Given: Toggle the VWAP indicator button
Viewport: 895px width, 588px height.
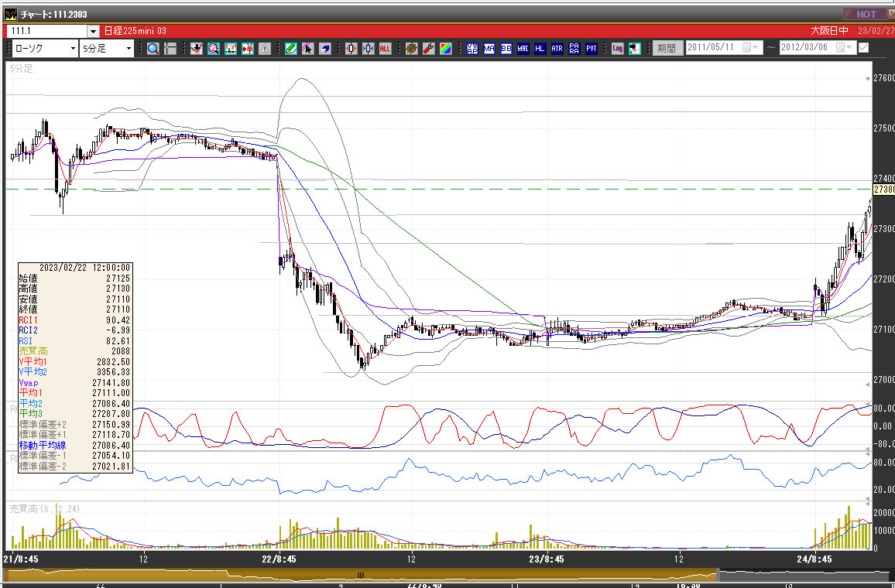Looking at the screenshot, I should point(472,49).
